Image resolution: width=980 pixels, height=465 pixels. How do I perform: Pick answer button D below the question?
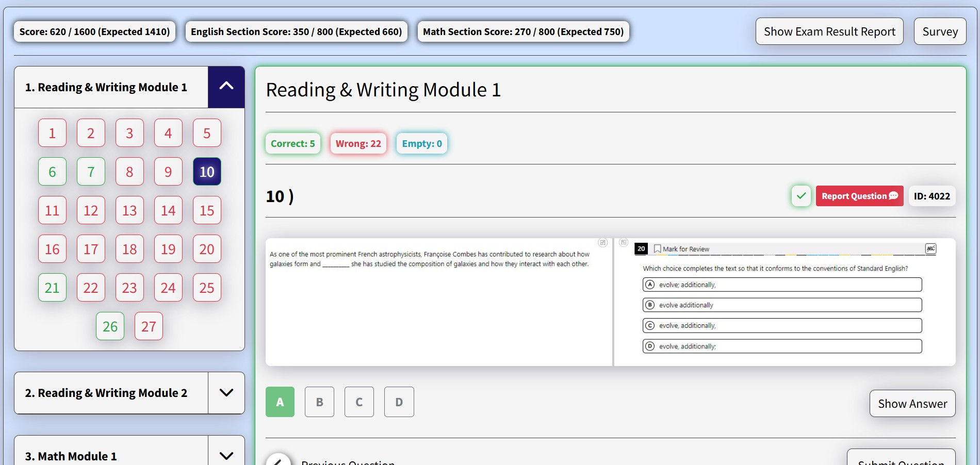click(x=399, y=402)
